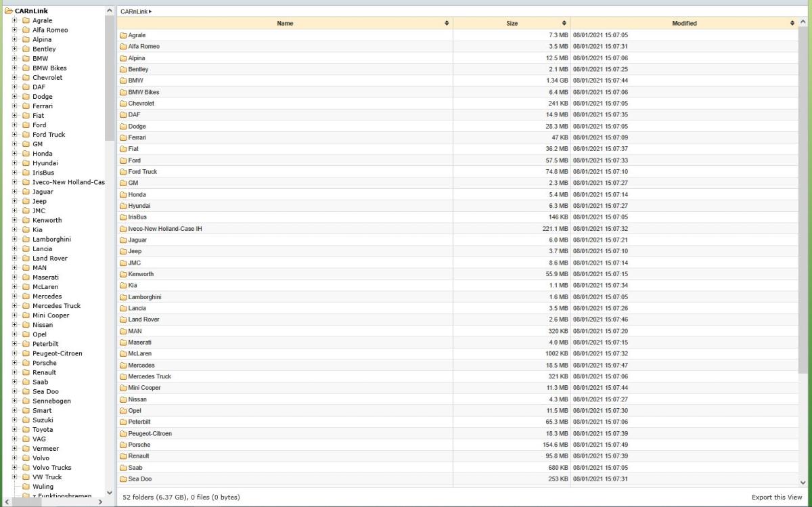Click the Jaguar folder icon in file list
The image size is (812, 507).
(x=123, y=240)
